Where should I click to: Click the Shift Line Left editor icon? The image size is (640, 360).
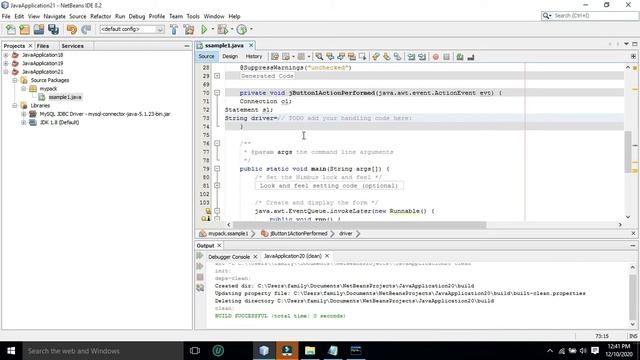coord(411,57)
